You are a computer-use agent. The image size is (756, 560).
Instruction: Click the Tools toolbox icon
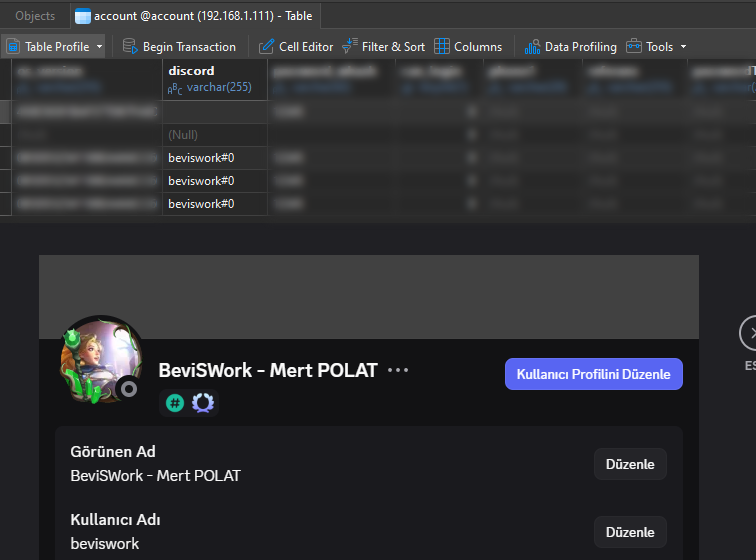click(x=634, y=46)
